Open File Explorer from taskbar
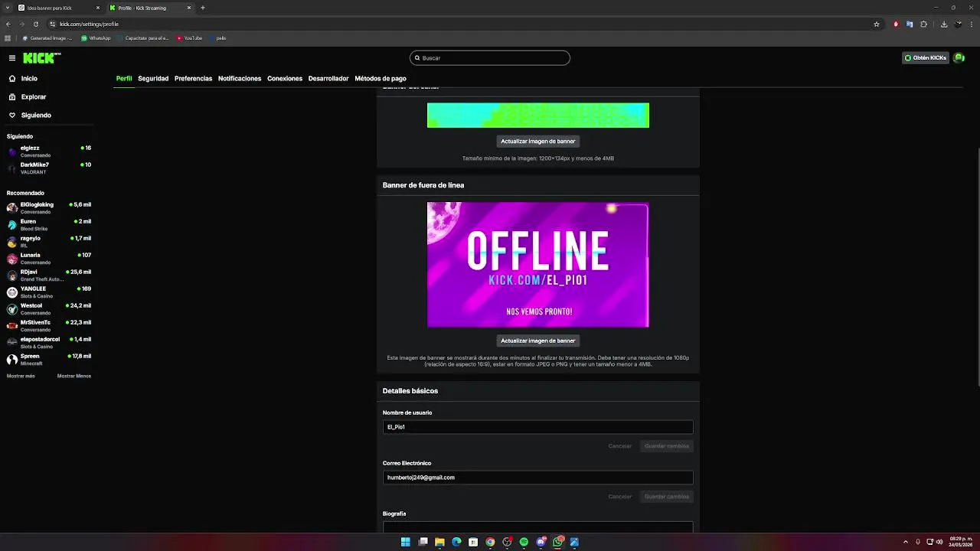Image resolution: width=980 pixels, height=551 pixels. pyautogui.click(x=439, y=542)
